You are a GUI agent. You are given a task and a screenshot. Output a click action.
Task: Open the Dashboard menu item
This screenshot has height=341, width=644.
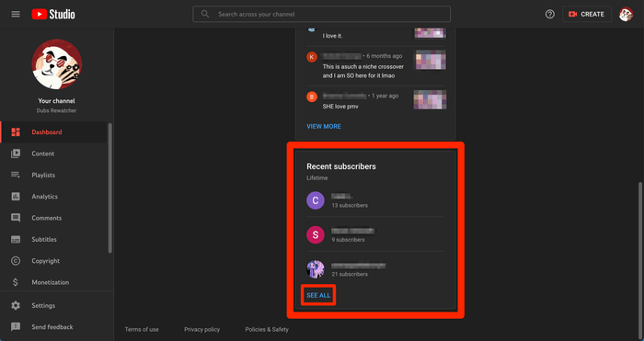click(54, 132)
